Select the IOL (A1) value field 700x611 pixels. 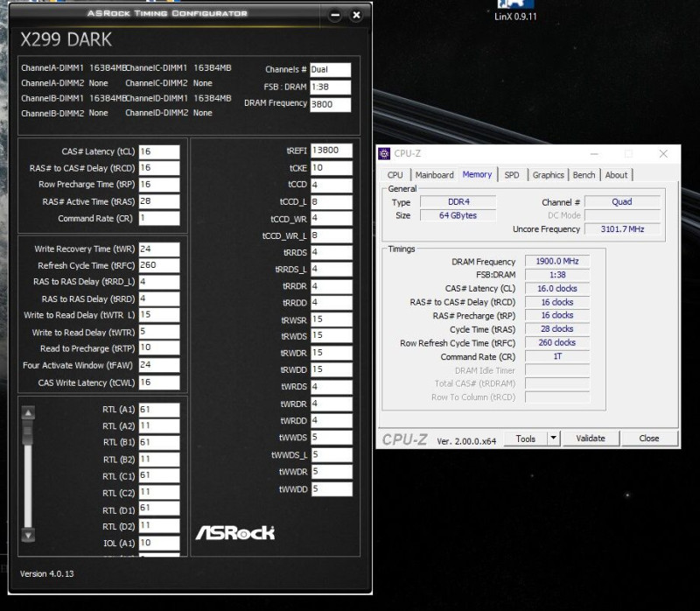159,543
